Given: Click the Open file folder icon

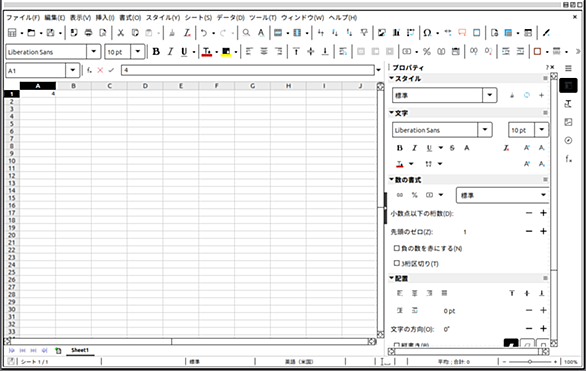Looking at the screenshot, I should [x=31, y=33].
